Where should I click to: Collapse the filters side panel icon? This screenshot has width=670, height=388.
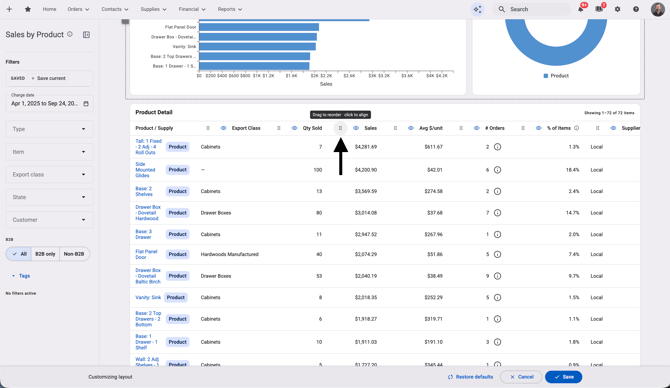click(86, 35)
